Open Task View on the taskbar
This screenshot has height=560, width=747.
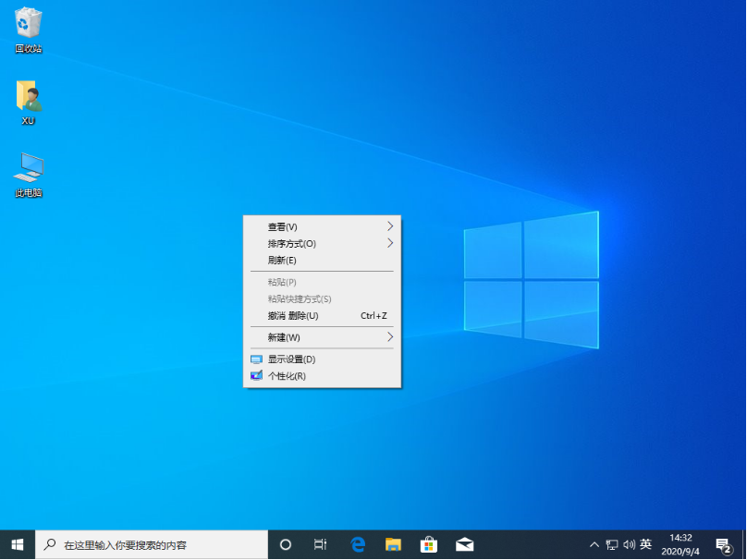320,544
